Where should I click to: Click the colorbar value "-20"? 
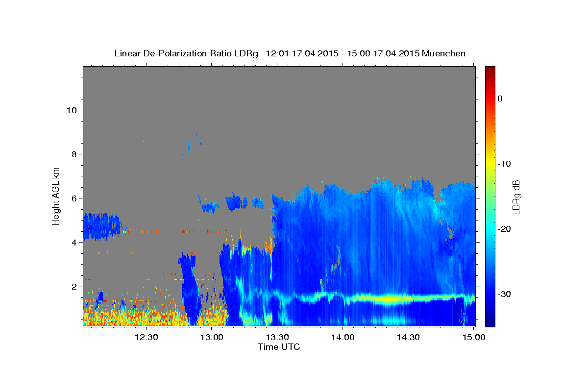505,229
